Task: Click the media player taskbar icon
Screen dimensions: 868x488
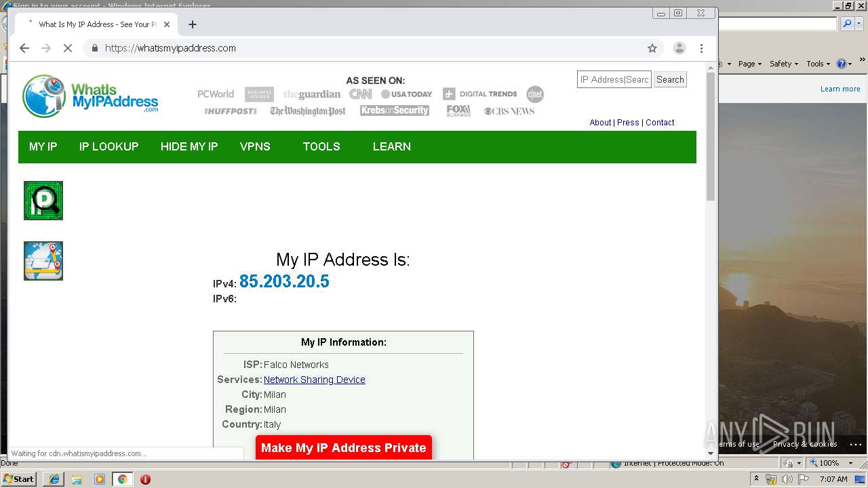Action: 100,479
